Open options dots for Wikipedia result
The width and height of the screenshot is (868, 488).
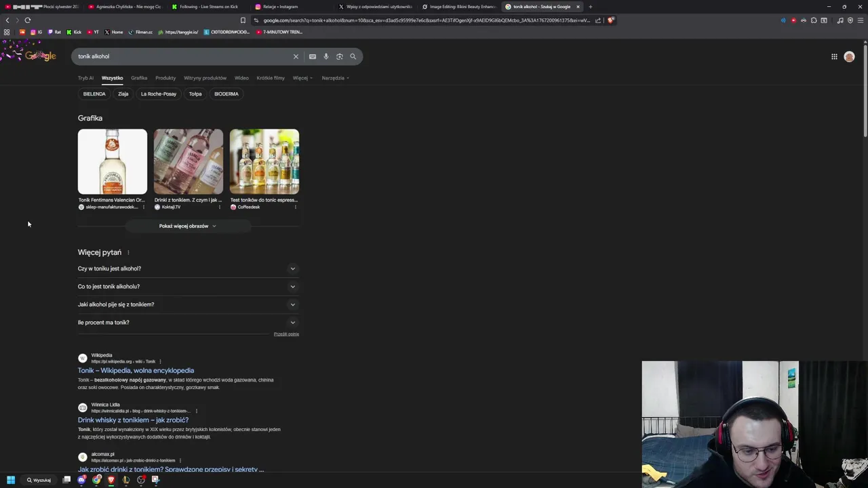coord(160,362)
